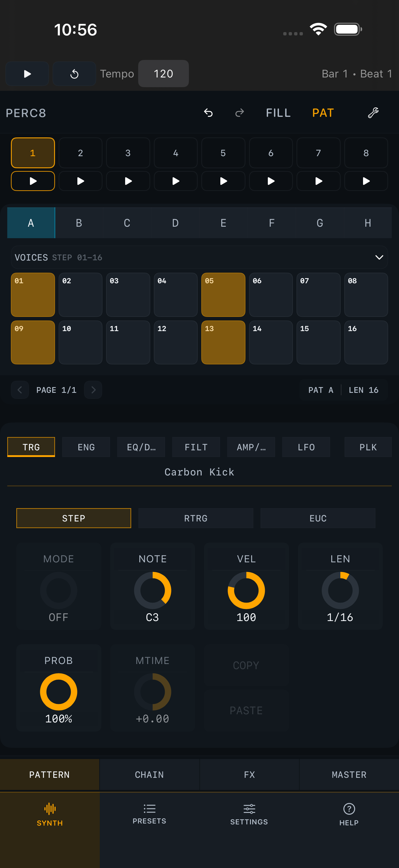This screenshot has height=868, width=399.
Task: Select the RTRG trigger mode
Action: [x=196, y=518]
